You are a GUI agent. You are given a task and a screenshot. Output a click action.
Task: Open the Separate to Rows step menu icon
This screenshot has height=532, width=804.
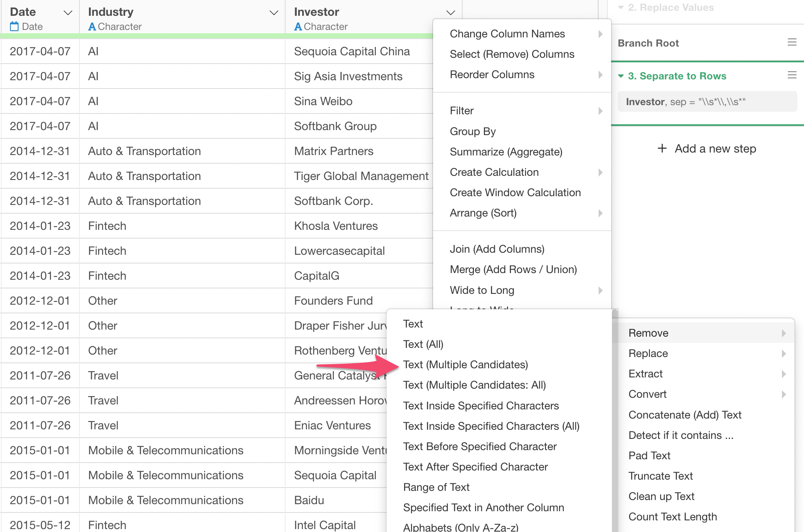[792, 75]
